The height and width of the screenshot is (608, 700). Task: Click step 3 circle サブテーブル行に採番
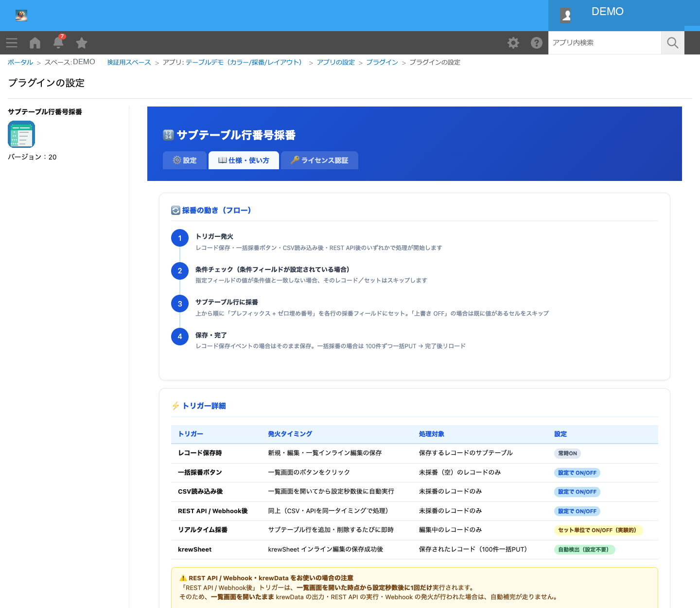180,304
